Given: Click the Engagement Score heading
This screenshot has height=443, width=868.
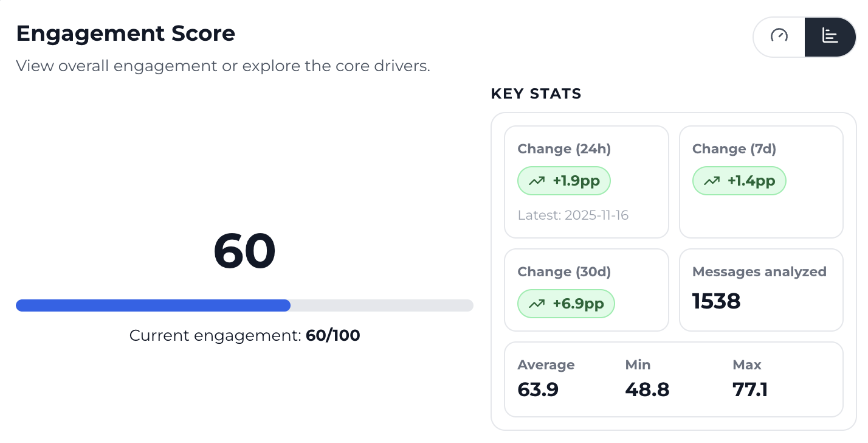Looking at the screenshot, I should (x=125, y=33).
